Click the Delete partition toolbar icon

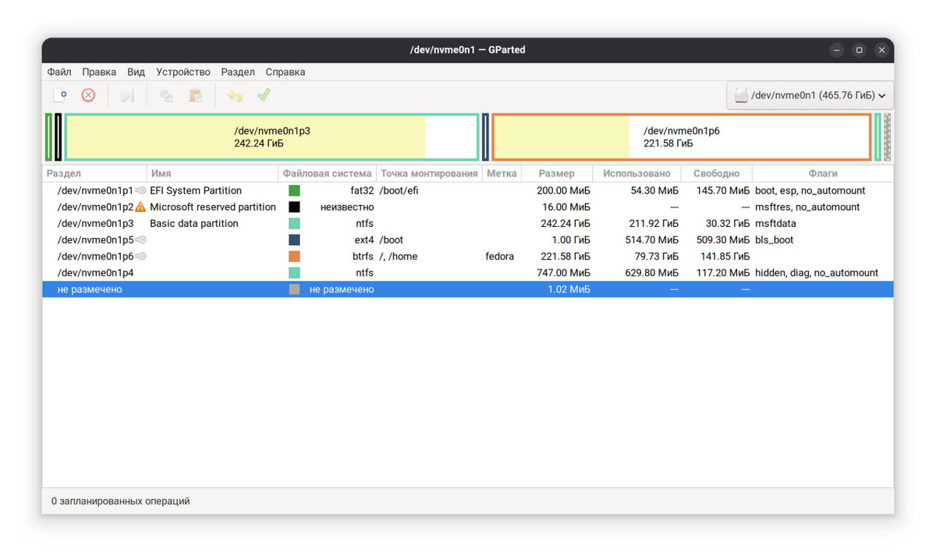click(x=88, y=95)
